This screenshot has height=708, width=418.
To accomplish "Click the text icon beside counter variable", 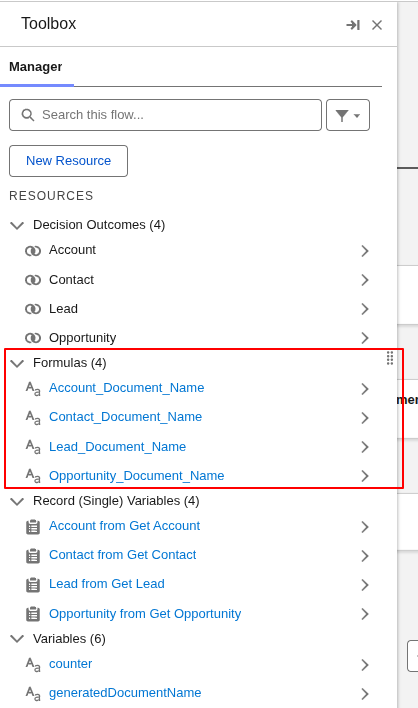I will point(33,664).
